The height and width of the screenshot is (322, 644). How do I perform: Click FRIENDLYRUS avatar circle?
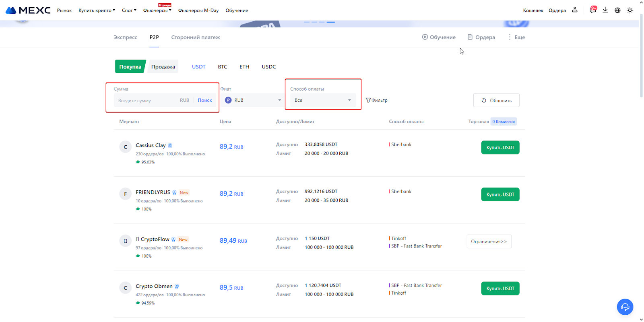(125, 194)
